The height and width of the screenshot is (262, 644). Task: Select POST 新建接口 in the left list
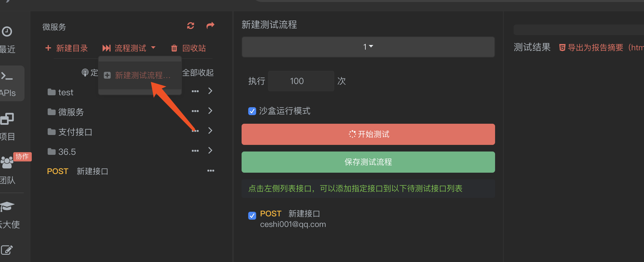pyautogui.click(x=78, y=171)
